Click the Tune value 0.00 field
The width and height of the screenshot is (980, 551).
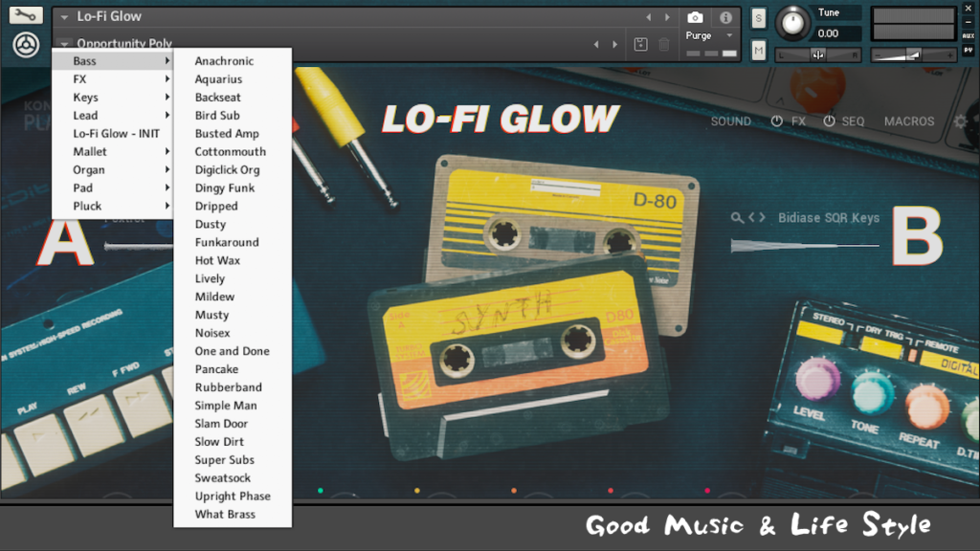pos(837,33)
